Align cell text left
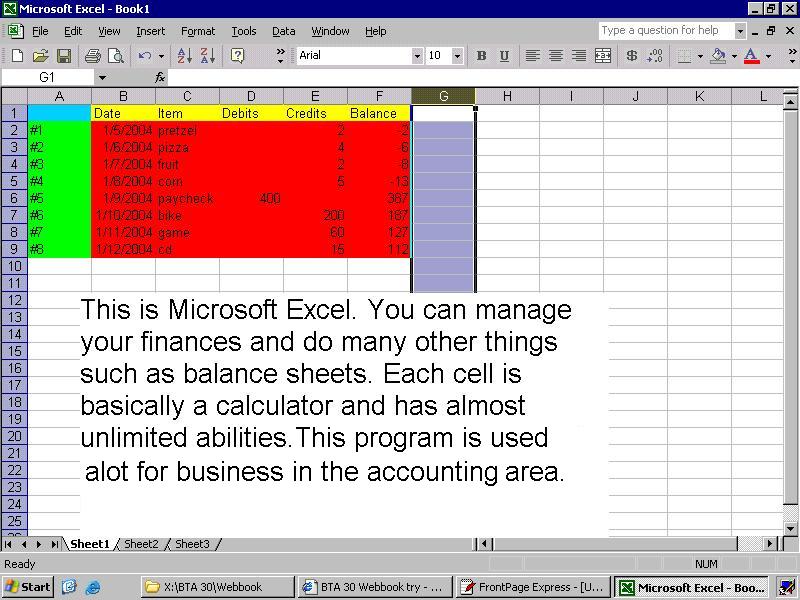The width and height of the screenshot is (800, 600). 533,56
